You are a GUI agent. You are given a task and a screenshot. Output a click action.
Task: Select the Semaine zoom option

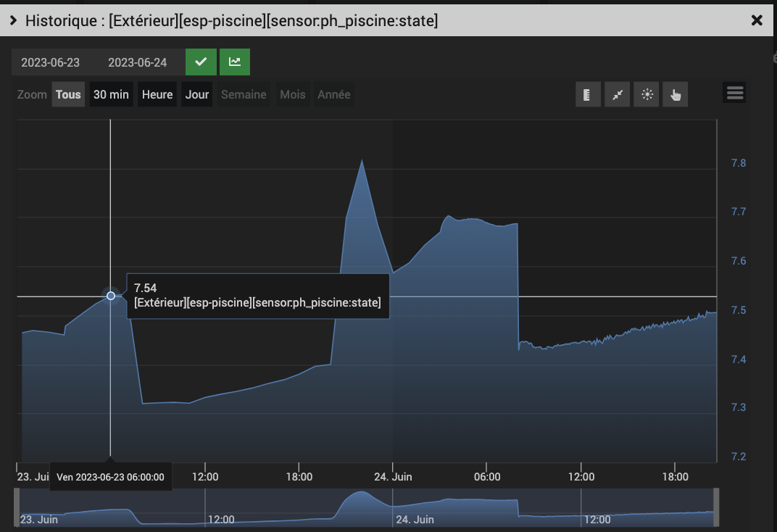point(244,94)
